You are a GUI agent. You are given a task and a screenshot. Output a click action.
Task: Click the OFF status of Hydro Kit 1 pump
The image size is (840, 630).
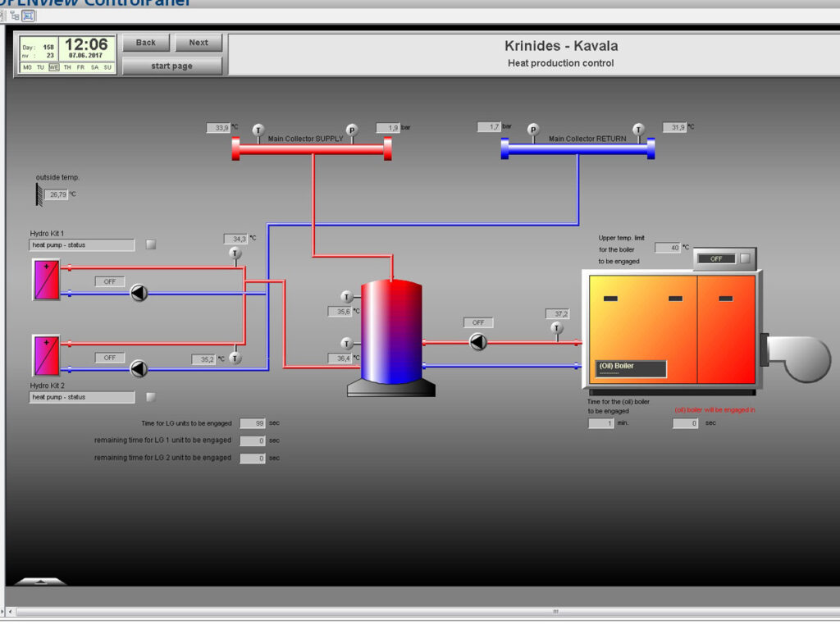[x=110, y=282]
